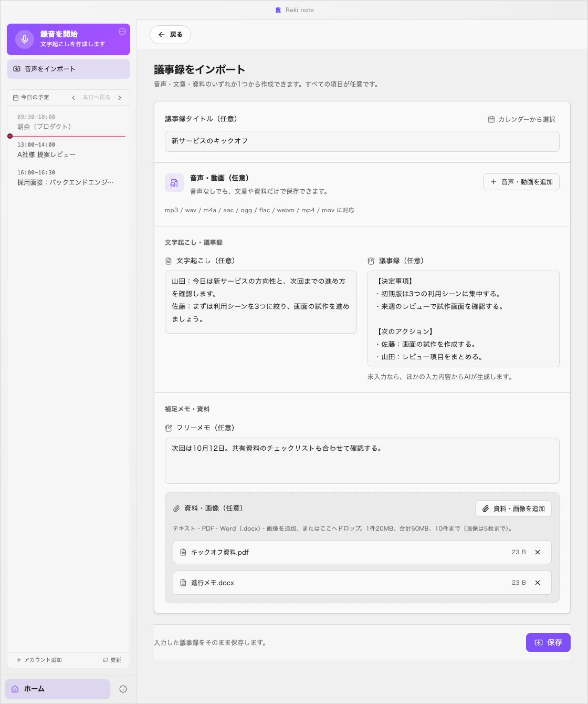Open the A社様 提案レビュー schedule item
This screenshot has width=588, height=704.
tap(68, 150)
